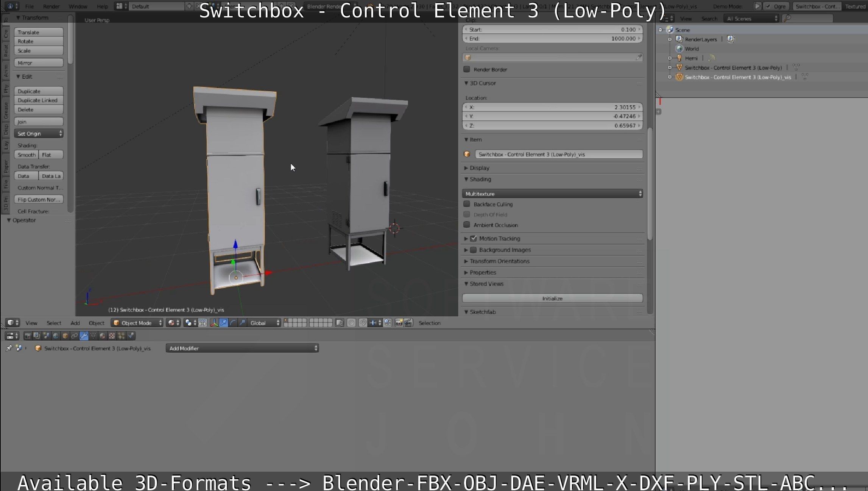Click the Translate button

coord(39,32)
